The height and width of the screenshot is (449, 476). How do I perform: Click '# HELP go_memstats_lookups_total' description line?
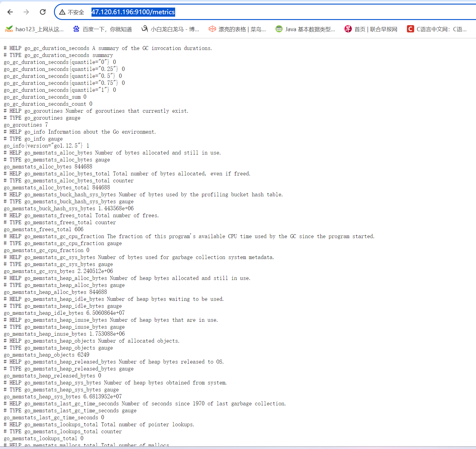(99, 424)
